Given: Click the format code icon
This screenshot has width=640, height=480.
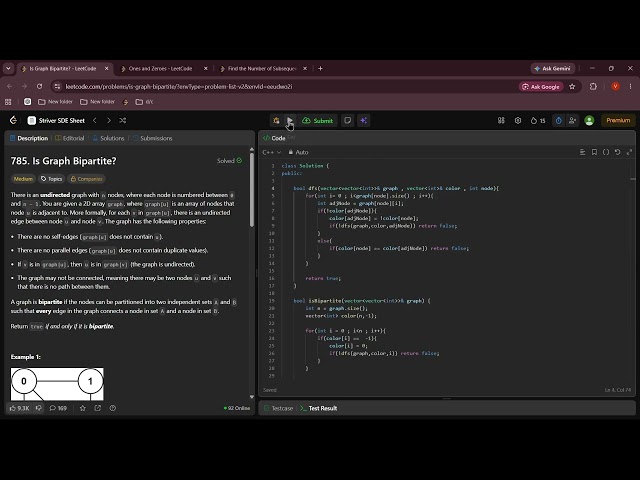Looking at the screenshot, I should (x=582, y=152).
